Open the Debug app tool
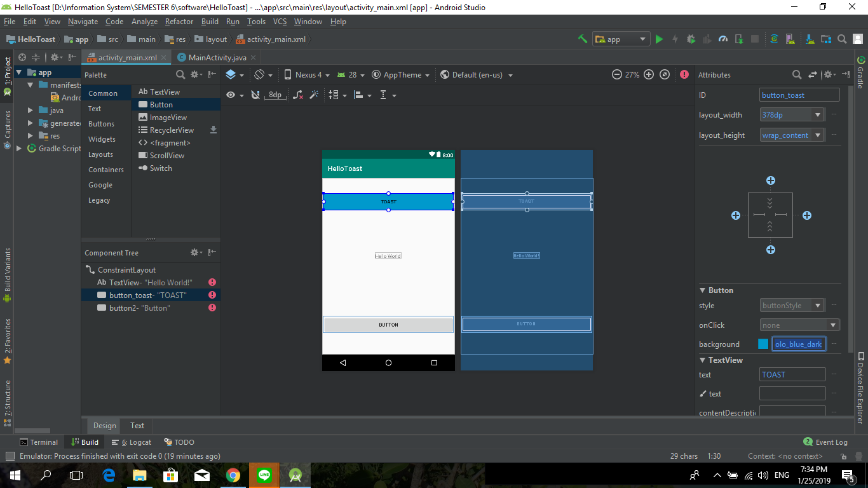Screen dimensions: 868x488 (691, 39)
